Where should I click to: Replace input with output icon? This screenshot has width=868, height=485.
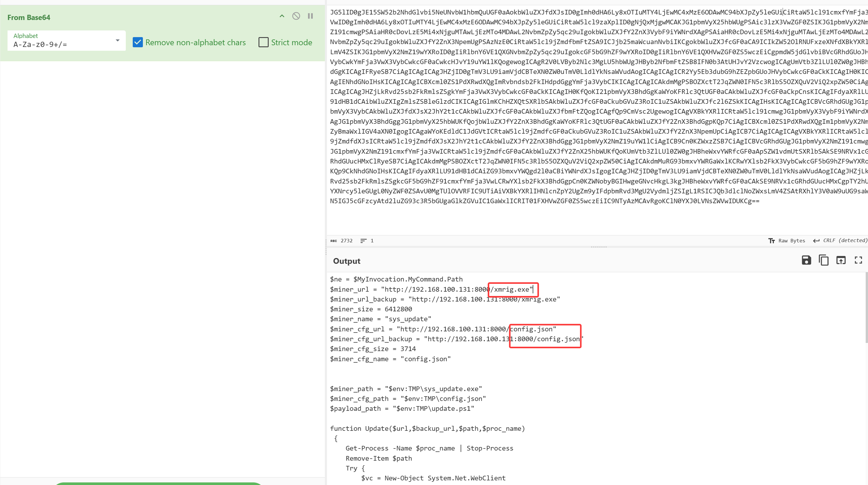click(x=841, y=260)
